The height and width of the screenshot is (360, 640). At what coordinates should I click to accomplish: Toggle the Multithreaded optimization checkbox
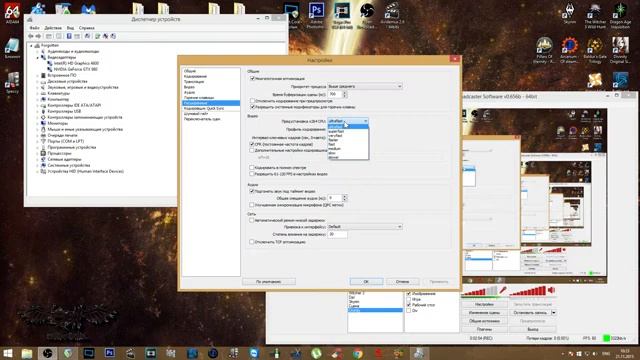click(252, 78)
